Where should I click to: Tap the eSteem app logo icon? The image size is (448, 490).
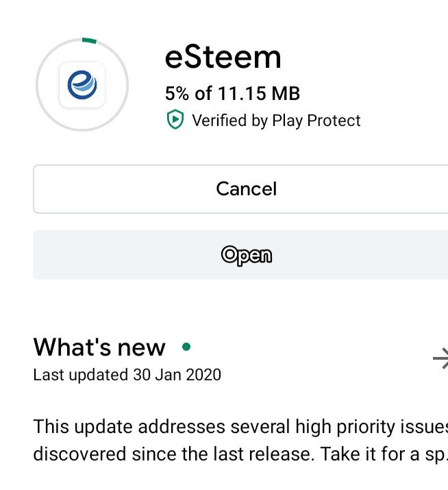point(82,85)
